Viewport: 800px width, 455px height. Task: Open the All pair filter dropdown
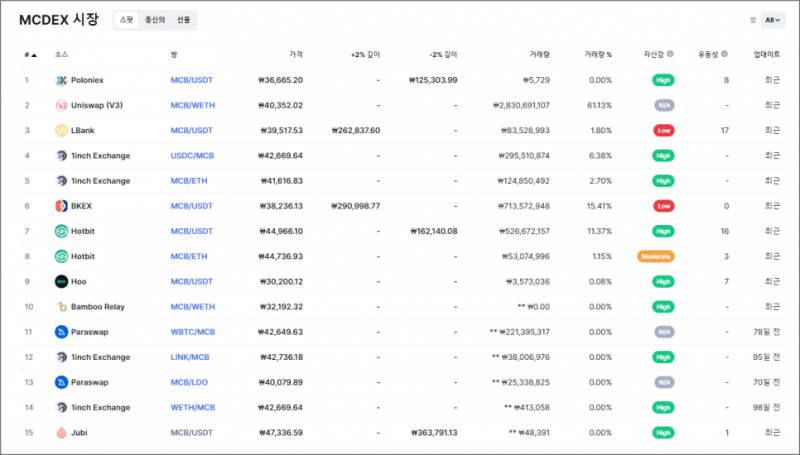pyautogui.click(x=773, y=20)
